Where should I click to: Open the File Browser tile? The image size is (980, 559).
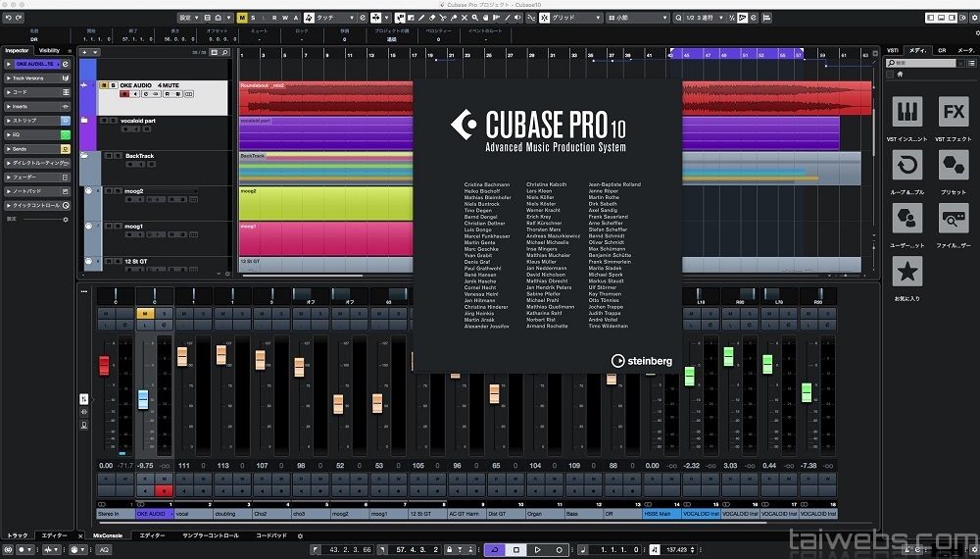click(x=953, y=219)
